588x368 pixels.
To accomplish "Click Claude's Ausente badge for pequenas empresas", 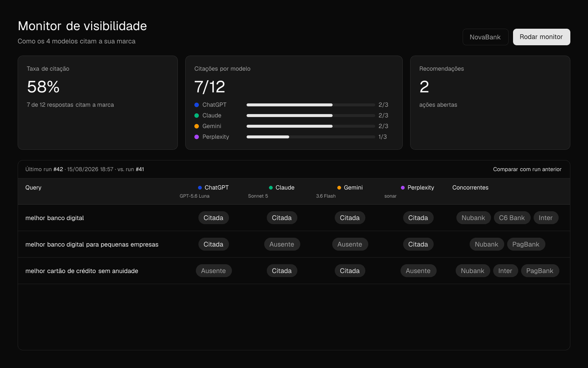I will [282, 244].
